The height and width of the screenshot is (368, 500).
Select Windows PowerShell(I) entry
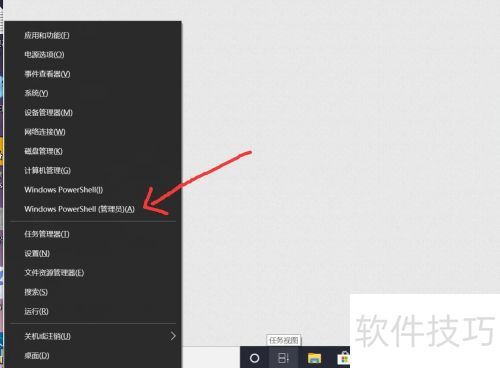[63, 190]
